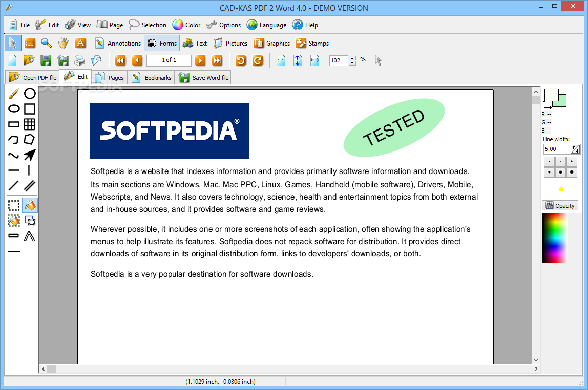Set zoom to 1:1 actual size
Image resolution: width=588 pixels, height=390 pixels.
(281, 60)
